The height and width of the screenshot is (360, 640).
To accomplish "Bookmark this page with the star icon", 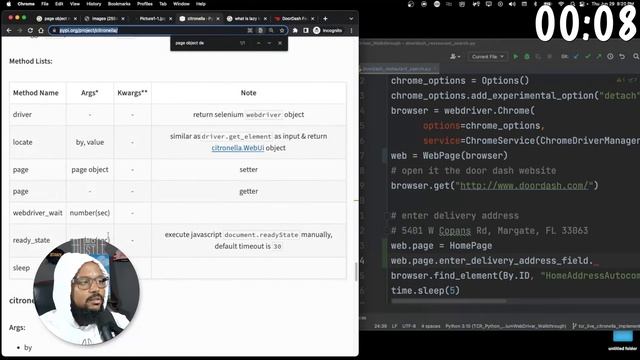I will tap(282, 30).
